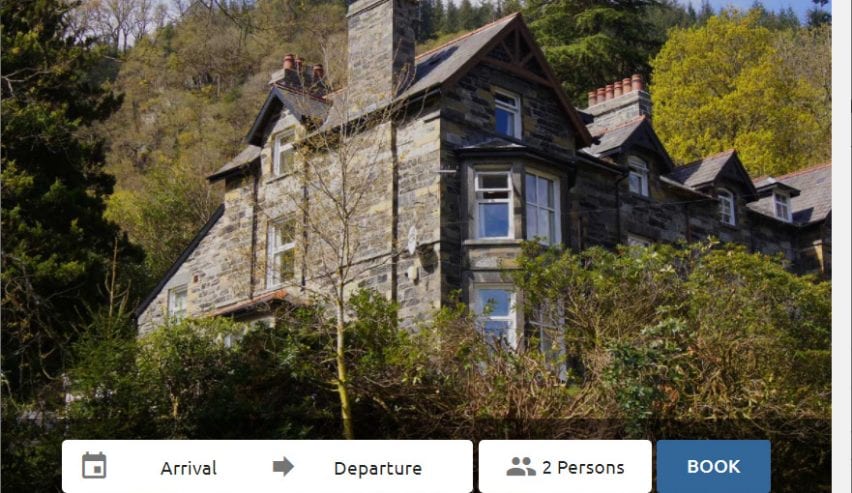The height and width of the screenshot is (493, 852).
Task: Click the dark conifer tree at photo left
Action: (52, 190)
